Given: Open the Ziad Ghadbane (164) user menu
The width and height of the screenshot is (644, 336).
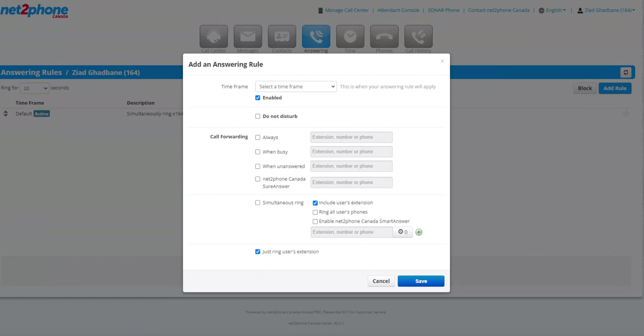Looking at the screenshot, I should tap(609, 10).
